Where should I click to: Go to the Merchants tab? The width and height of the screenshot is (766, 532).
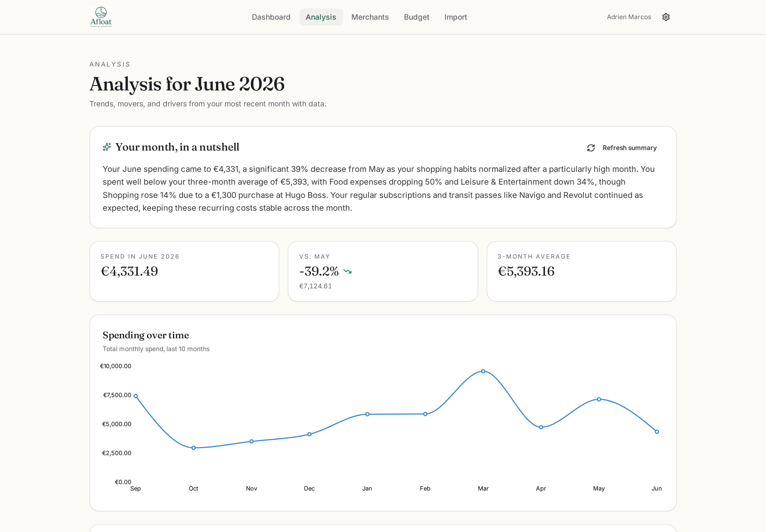coord(370,17)
